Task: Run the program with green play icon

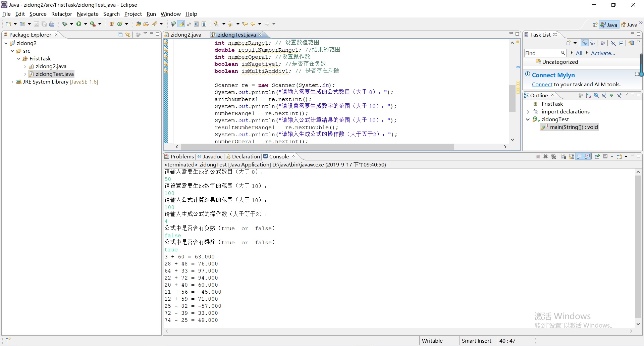Action: click(x=79, y=24)
